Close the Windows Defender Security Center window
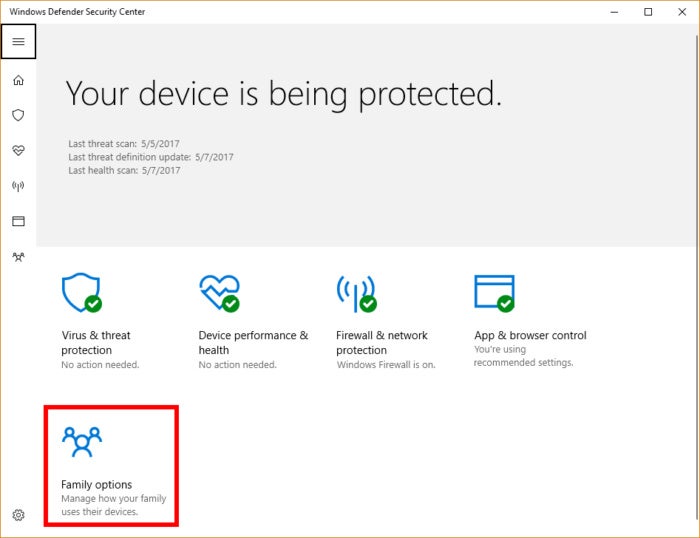700x538 pixels. coord(682,12)
